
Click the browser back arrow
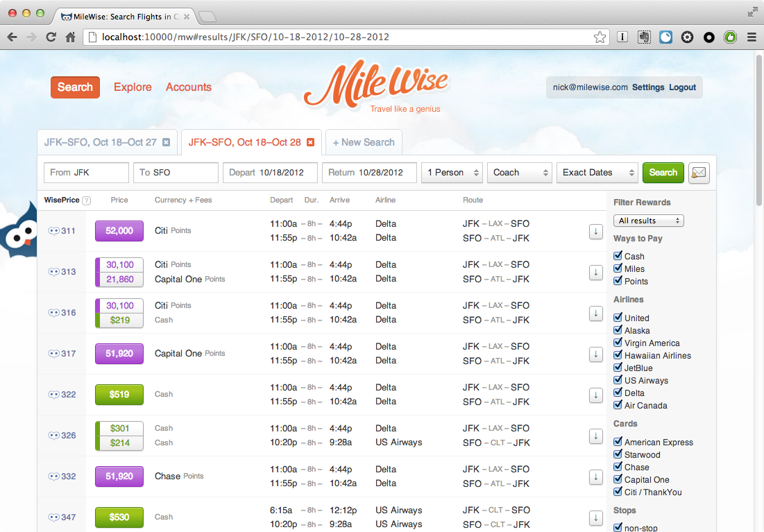tap(12, 37)
